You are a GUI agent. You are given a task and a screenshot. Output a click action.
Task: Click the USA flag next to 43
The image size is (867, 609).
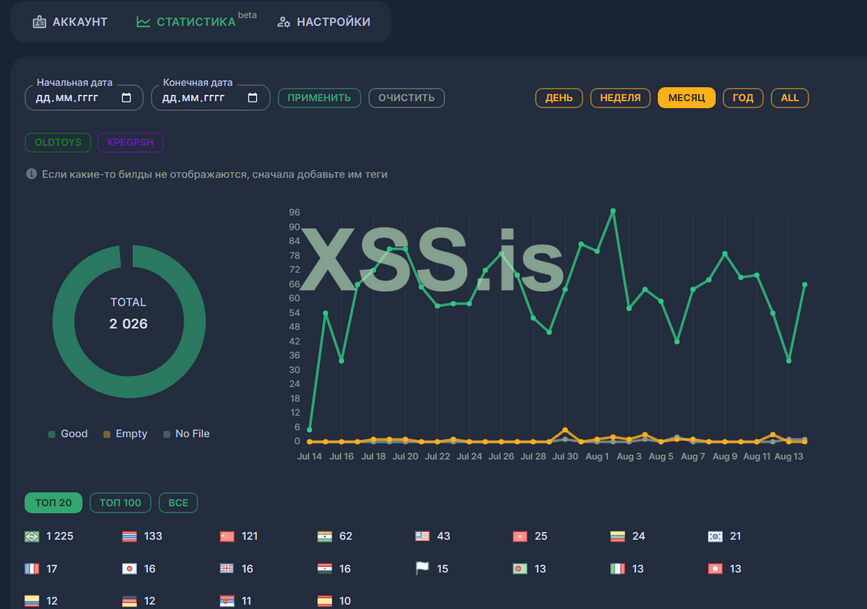click(422, 537)
